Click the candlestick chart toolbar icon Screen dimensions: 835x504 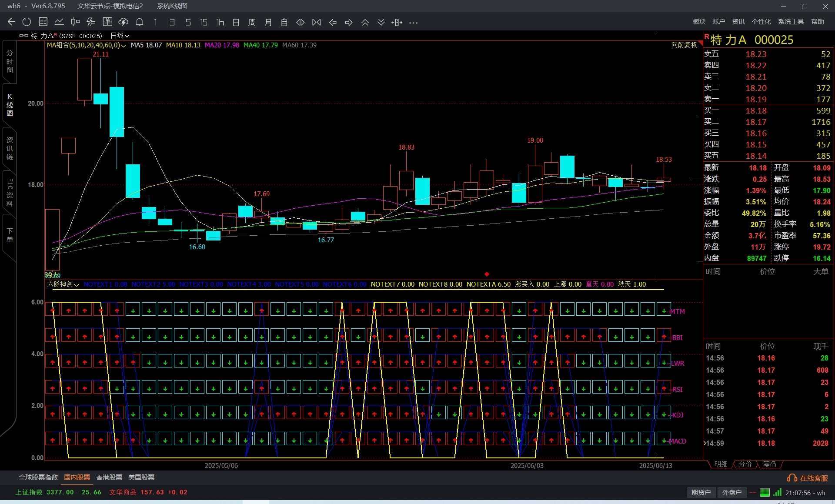tap(75, 22)
